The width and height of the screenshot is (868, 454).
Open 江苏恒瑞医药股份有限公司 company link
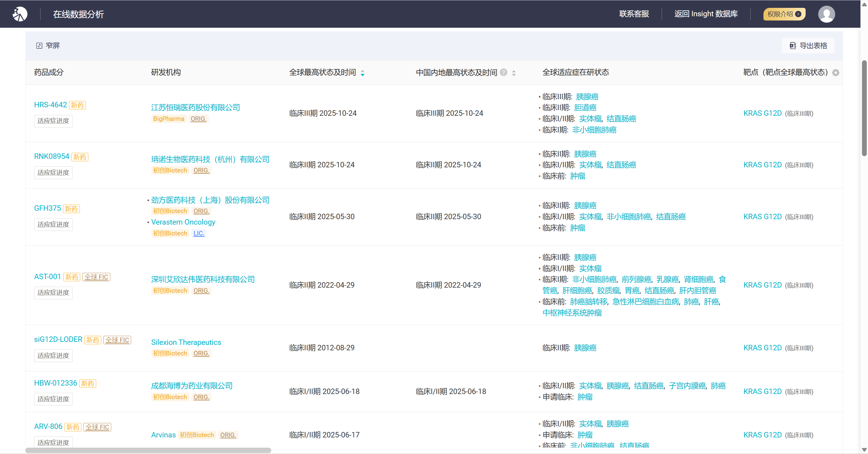tap(195, 108)
